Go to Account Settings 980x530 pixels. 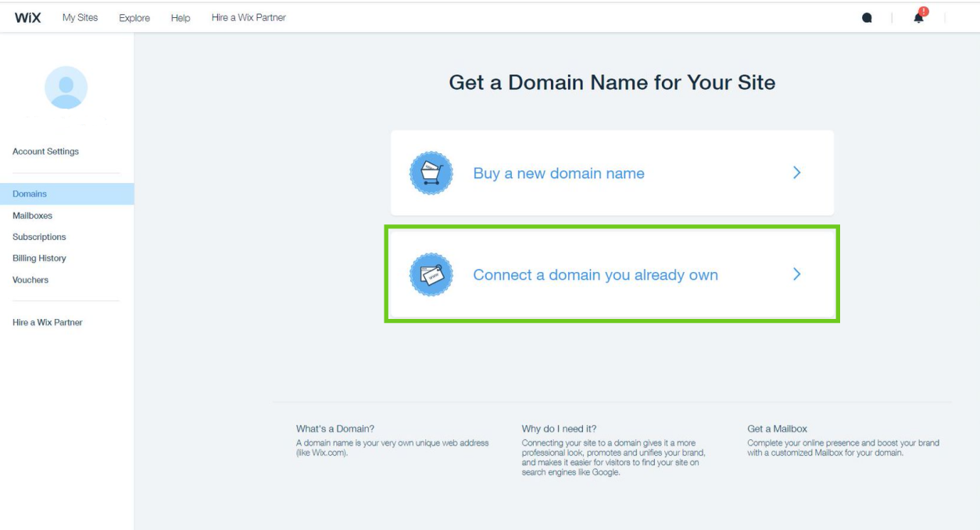(x=45, y=152)
